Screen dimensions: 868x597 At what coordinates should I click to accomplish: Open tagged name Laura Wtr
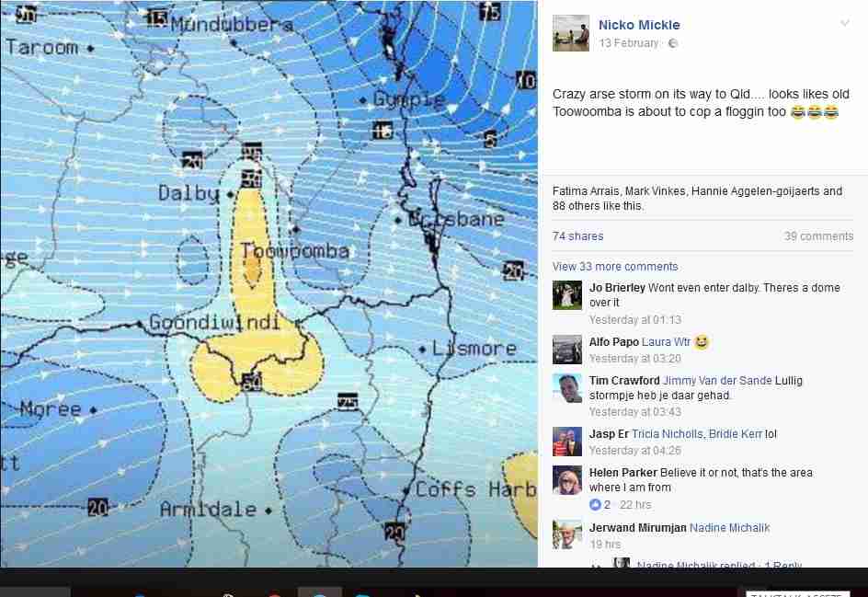click(x=666, y=342)
